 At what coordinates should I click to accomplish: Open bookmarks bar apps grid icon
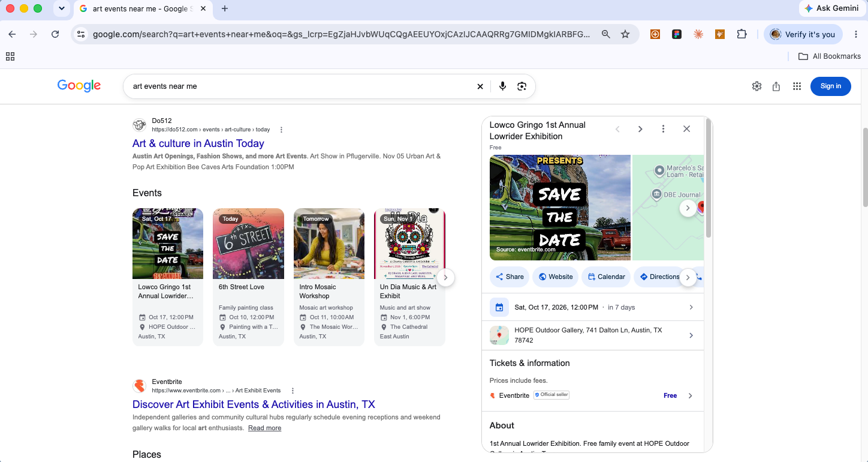[10, 56]
